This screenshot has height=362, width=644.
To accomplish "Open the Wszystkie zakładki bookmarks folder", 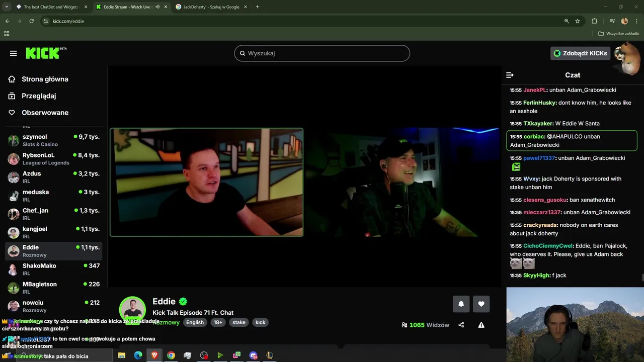I will (619, 34).
